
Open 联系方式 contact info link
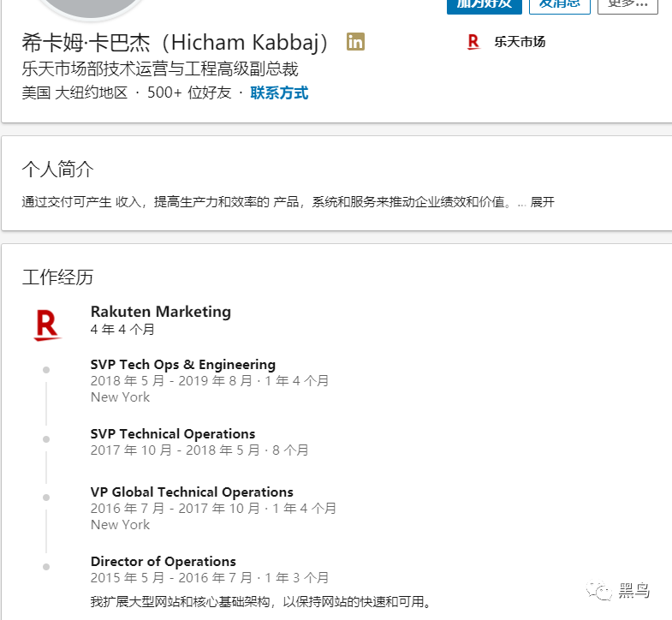[x=279, y=92]
